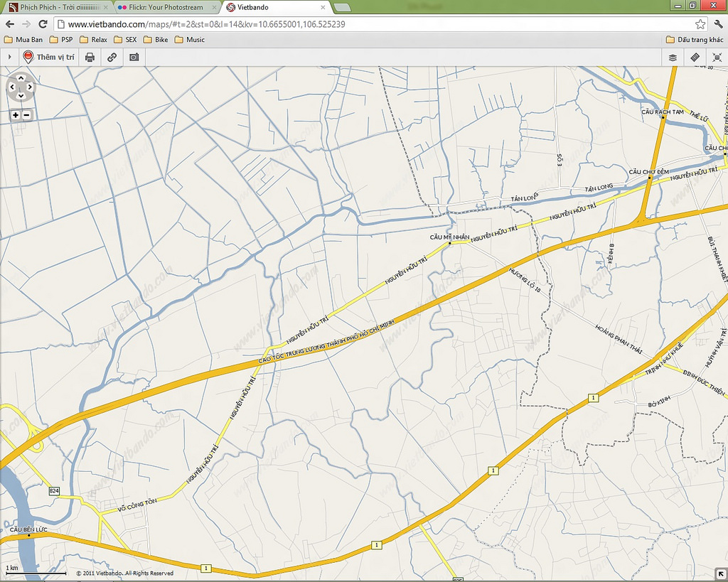Click the browser back arrow
Image resolution: width=728 pixels, height=582 pixels.
click(x=10, y=24)
